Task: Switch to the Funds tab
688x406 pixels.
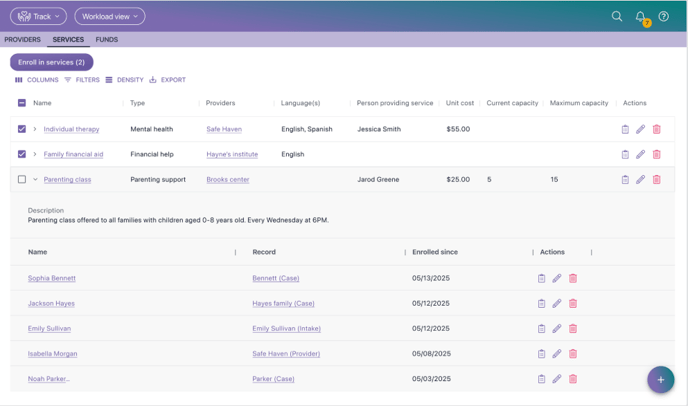Action: 106,40
